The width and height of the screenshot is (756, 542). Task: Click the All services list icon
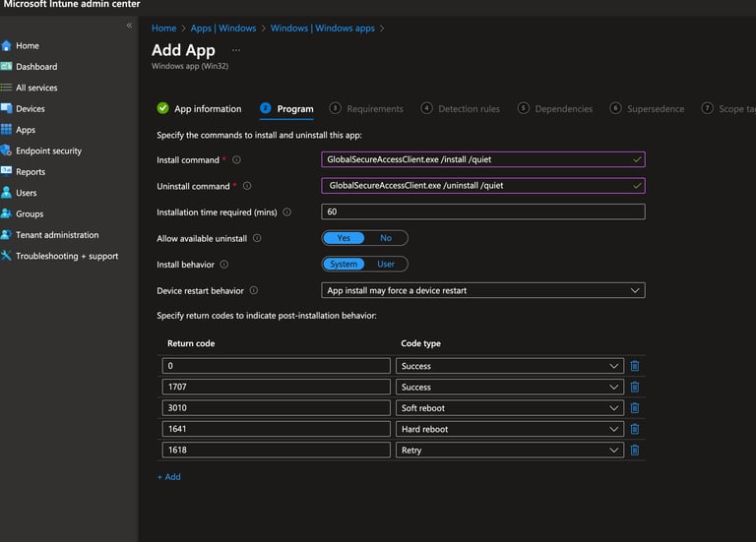point(6,88)
